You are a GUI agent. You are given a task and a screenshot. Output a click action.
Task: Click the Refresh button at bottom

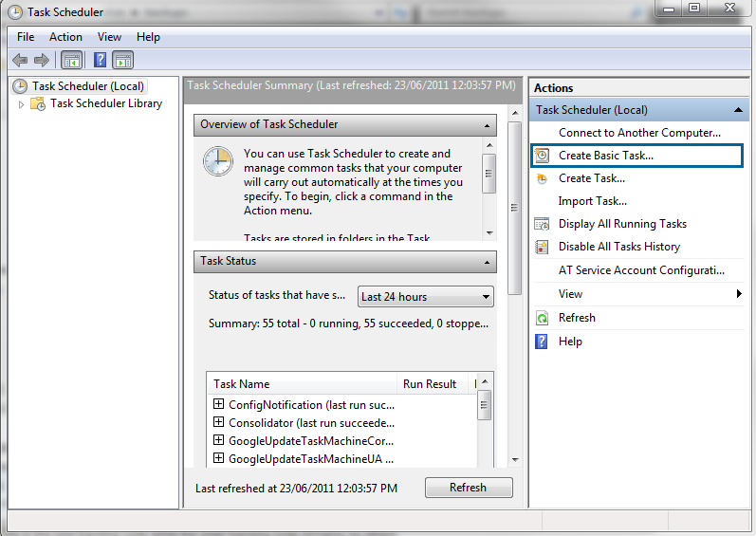click(469, 488)
